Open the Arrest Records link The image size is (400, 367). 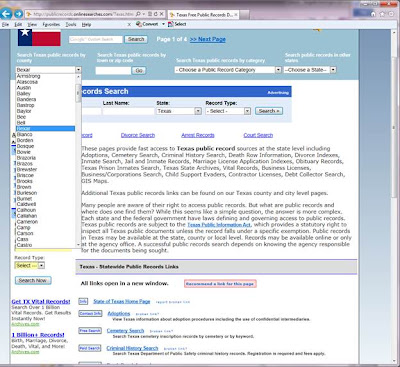point(198,135)
